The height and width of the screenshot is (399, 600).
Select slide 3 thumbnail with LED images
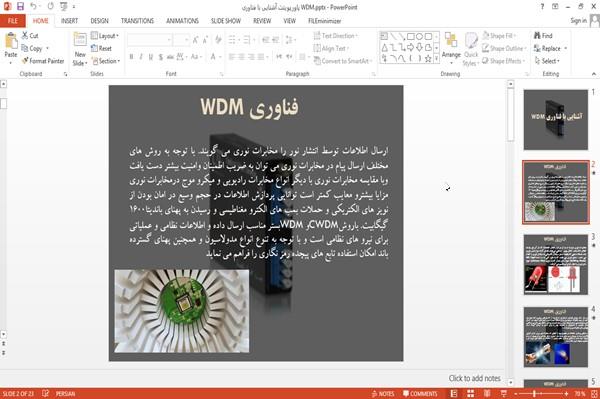pos(556,264)
